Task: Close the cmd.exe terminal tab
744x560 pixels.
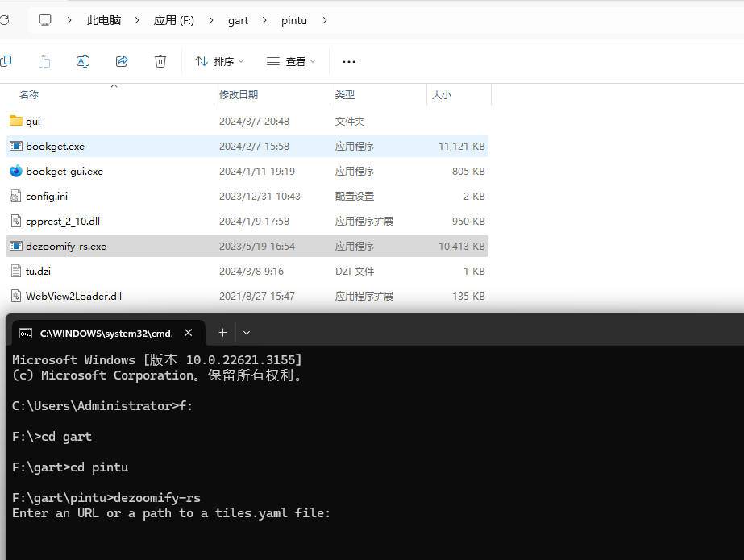Action: point(189,332)
